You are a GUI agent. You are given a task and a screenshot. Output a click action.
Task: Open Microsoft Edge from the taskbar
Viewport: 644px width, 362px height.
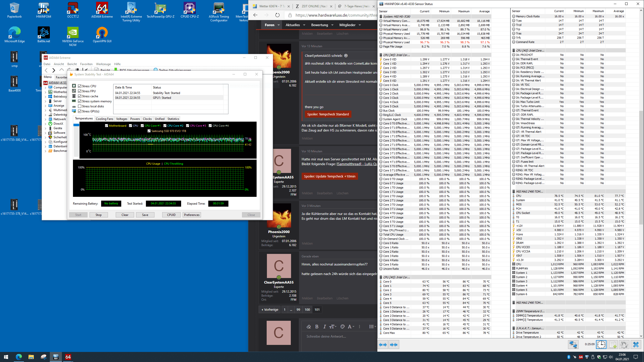pos(19,357)
